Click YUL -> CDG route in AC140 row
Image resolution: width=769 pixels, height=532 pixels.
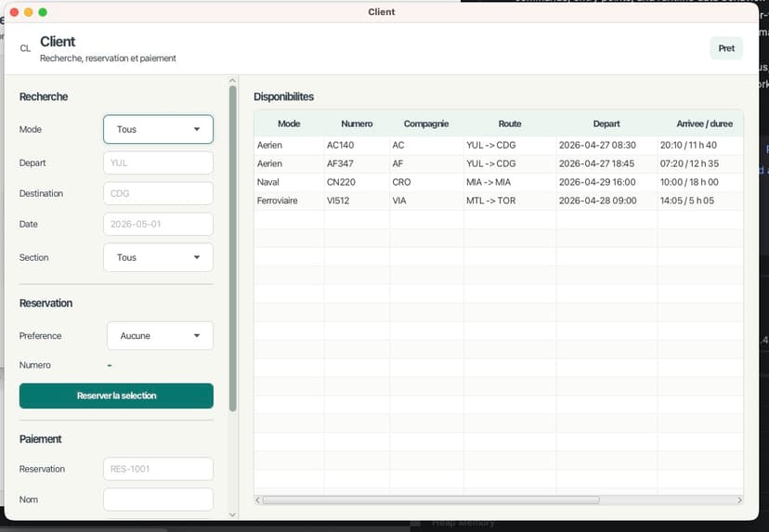tap(510, 145)
